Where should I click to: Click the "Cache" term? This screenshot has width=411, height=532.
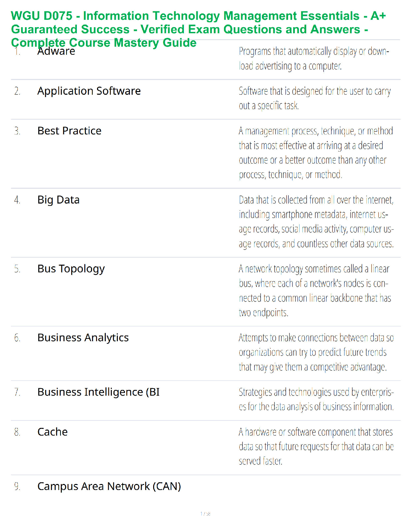[x=52, y=432]
